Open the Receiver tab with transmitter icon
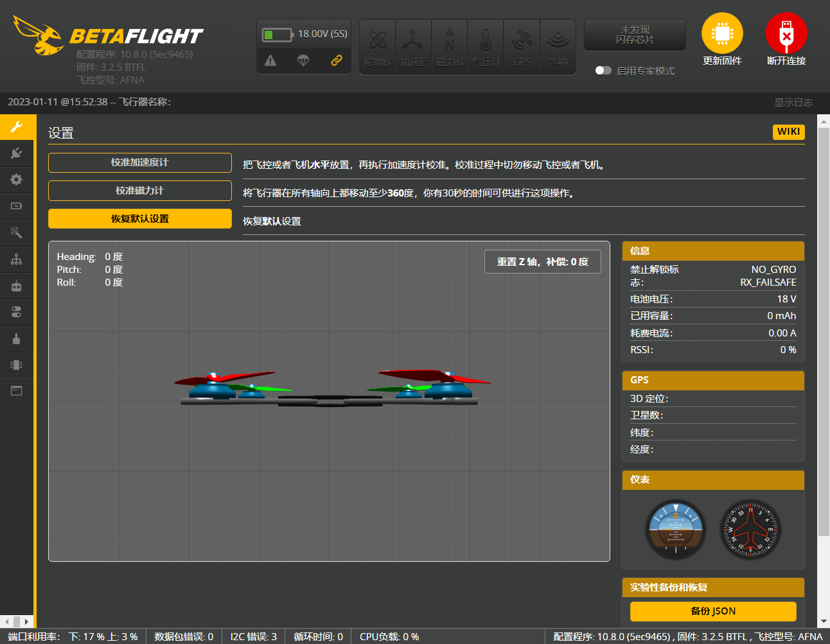 (17, 286)
